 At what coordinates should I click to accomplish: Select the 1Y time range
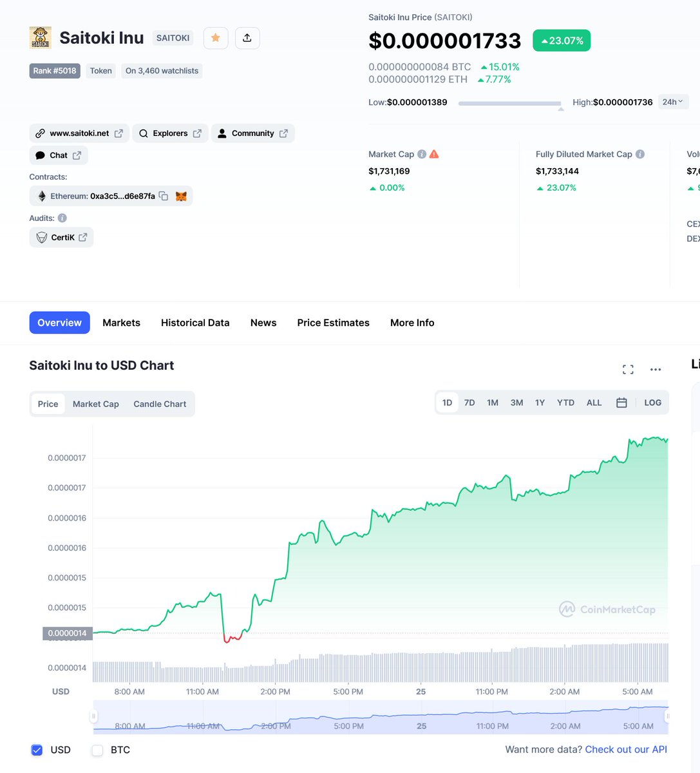click(x=540, y=403)
